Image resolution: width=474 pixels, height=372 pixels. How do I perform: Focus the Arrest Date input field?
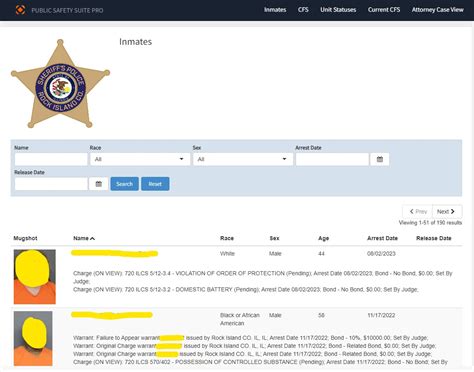click(x=332, y=159)
